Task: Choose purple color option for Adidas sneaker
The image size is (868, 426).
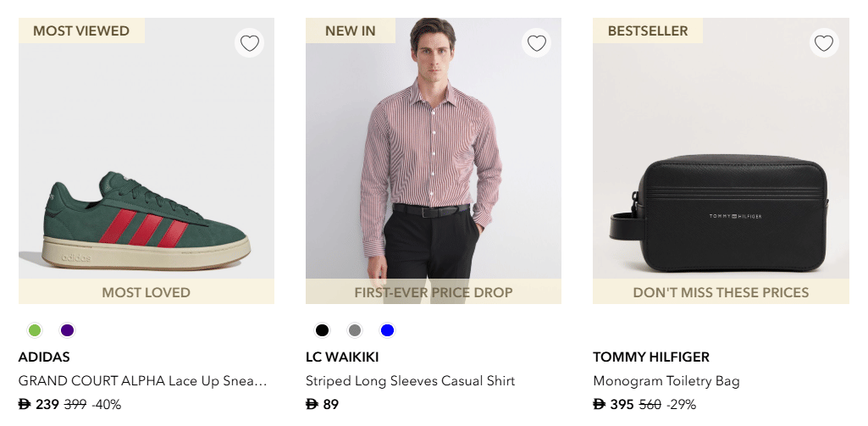Action: click(x=68, y=330)
